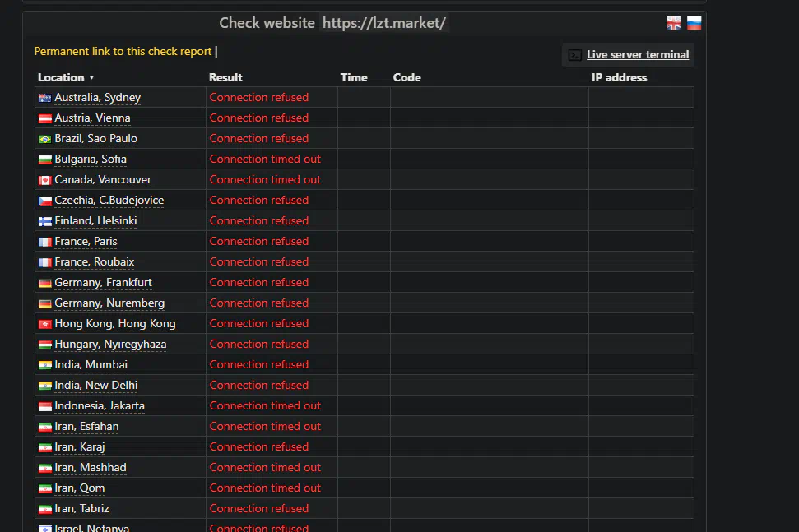Click the flag icon beside Iran, Tabriz

pos(44,509)
